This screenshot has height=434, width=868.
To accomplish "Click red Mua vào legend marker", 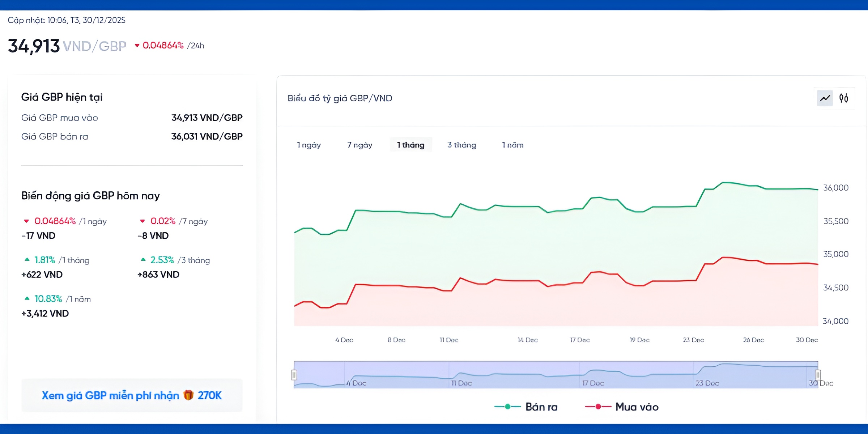I will [598, 407].
